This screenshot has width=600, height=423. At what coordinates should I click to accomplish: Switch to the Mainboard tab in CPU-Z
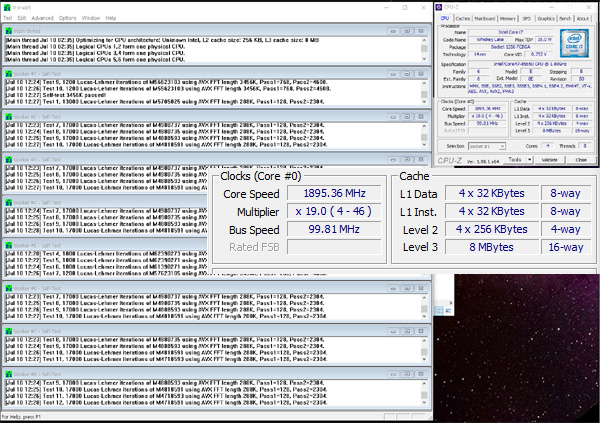pyautogui.click(x=484, y=18)
